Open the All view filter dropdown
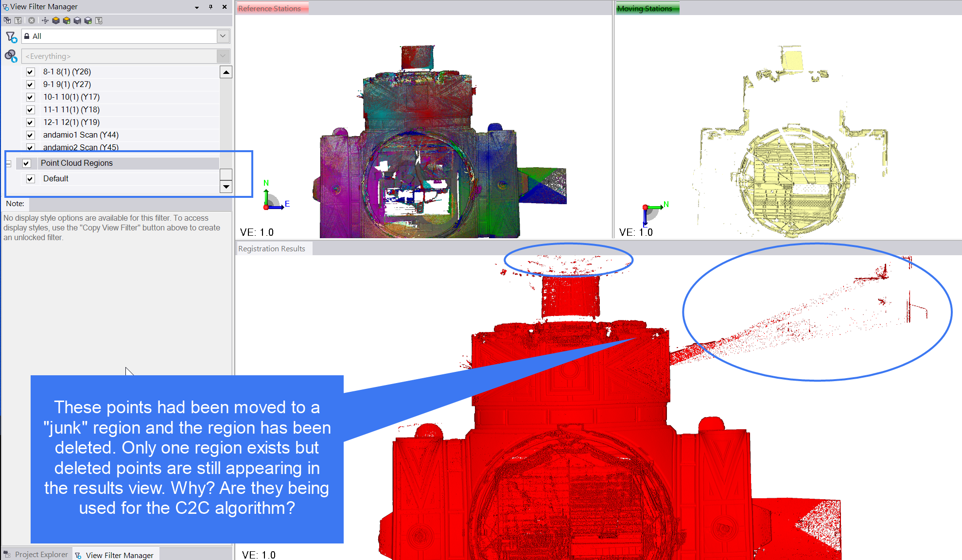962x560 pixels. tap(223, 36)
